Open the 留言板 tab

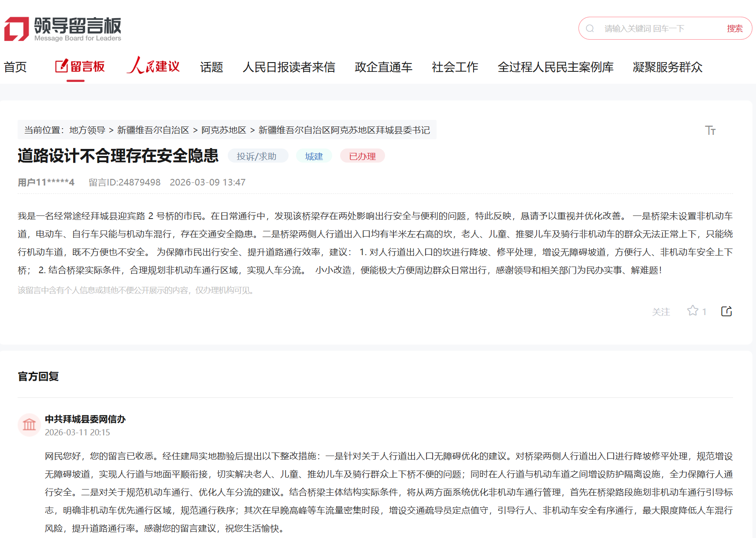(x=80, y=67)
